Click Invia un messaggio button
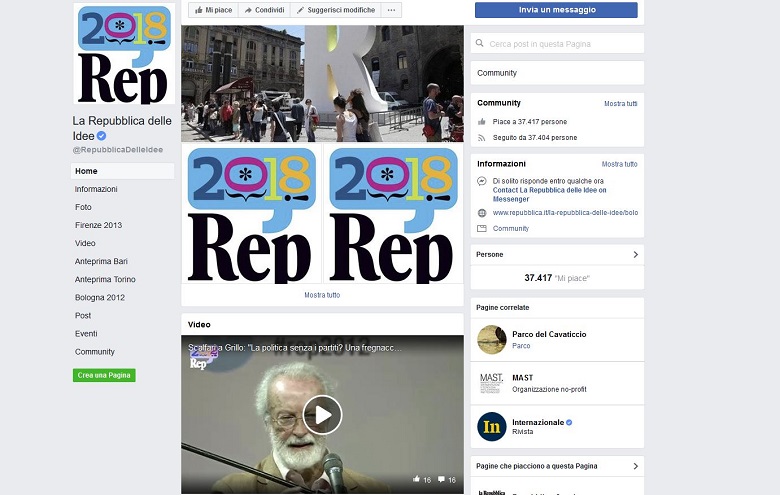Screen dimensions: 780x495 [556, 10]
